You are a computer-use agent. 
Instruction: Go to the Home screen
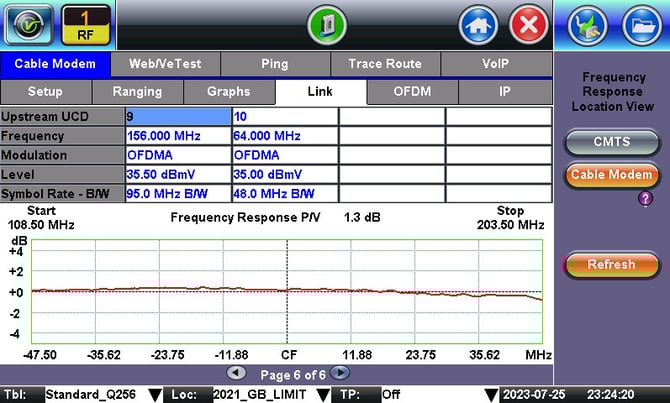tap(478, 24)
